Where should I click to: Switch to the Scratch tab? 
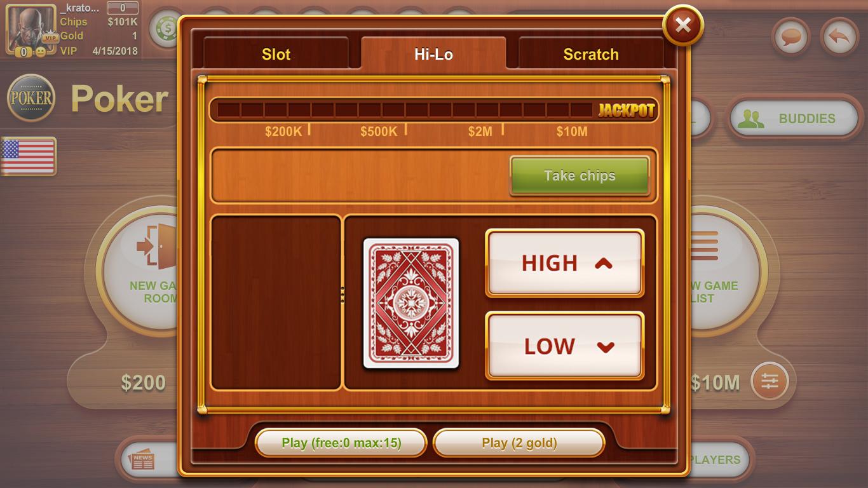click(x=591, y=54)
